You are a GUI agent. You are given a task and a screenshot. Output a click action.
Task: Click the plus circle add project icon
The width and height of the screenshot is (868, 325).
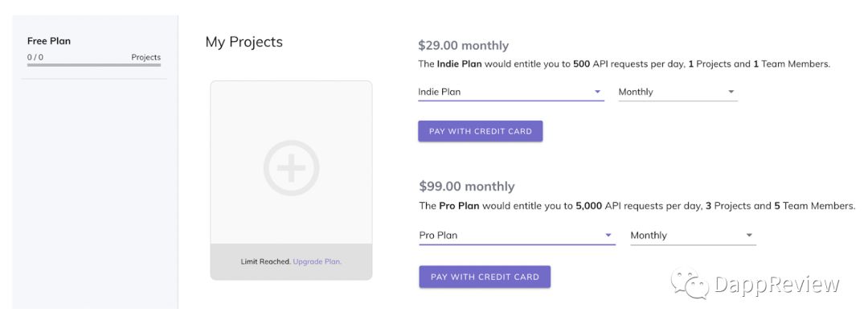point(291,168)
